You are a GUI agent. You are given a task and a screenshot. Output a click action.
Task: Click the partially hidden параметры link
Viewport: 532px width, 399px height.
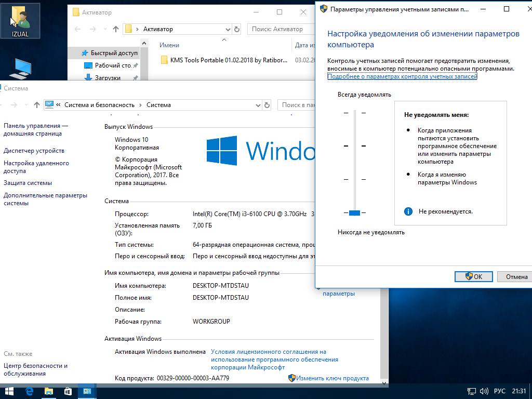[339, 294]
